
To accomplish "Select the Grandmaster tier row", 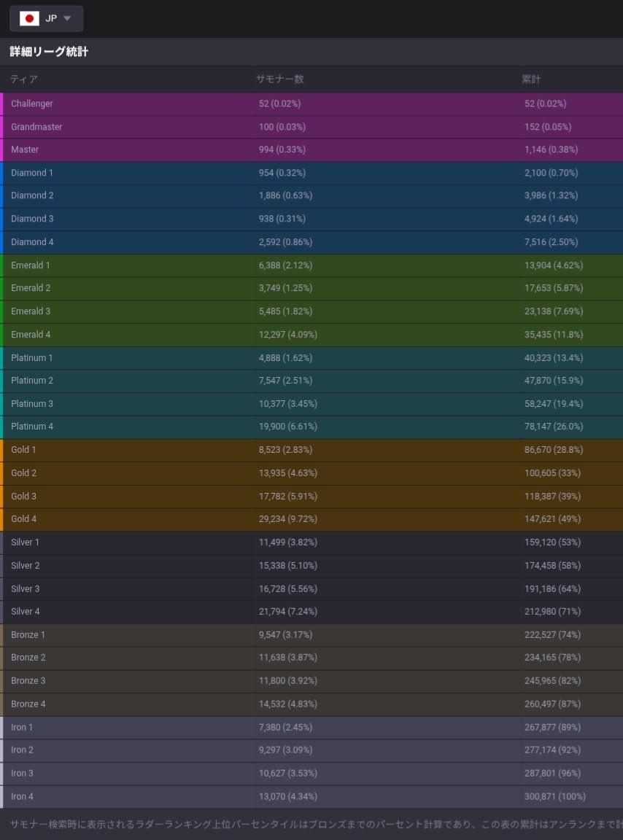I will point(311,127).
